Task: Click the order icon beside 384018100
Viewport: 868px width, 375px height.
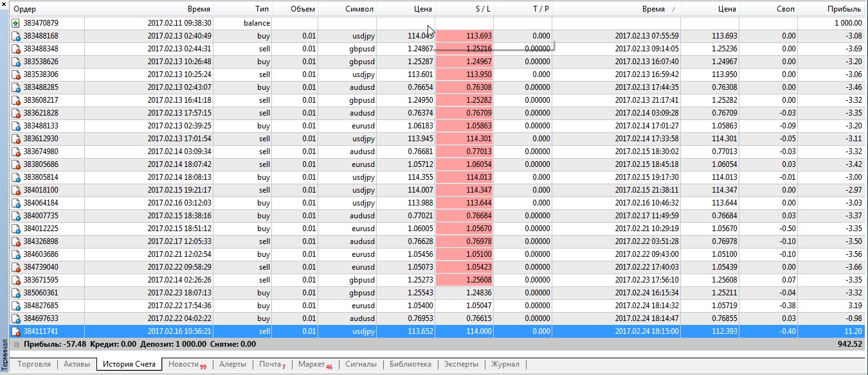Action: point(16,190)
